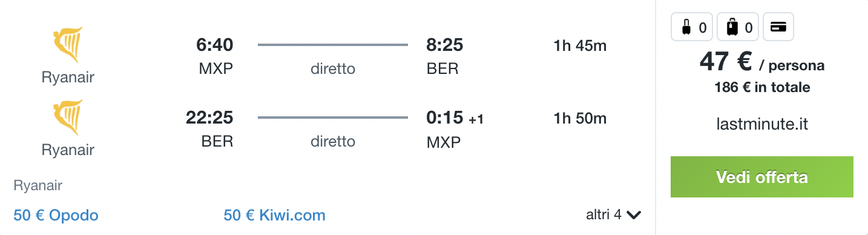Open the 50 € Kiwi.com offer link

coord(274,215)
